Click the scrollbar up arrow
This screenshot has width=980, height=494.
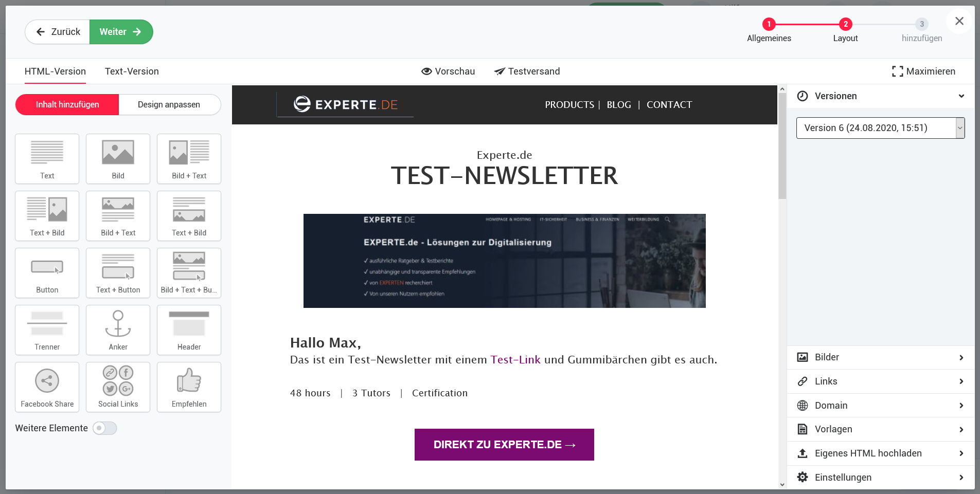[782, 89]
